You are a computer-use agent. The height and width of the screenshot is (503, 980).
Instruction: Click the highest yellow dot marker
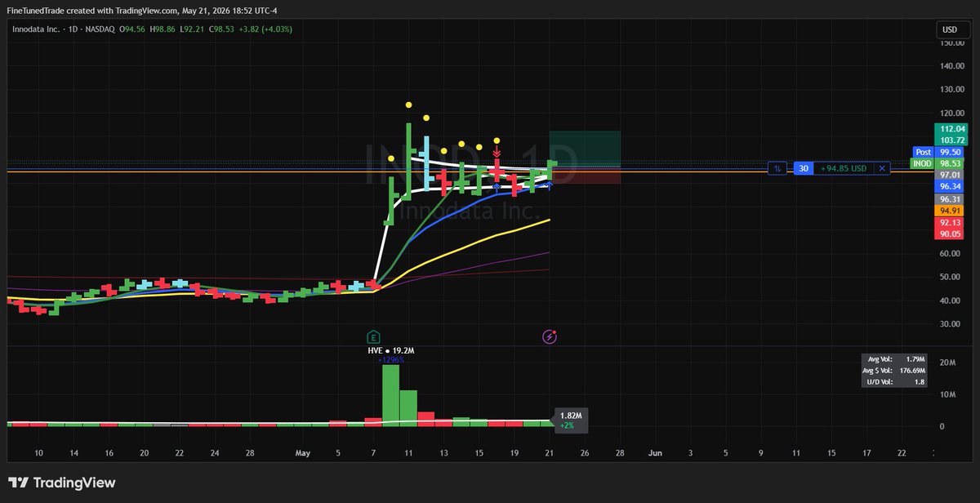(408, 105)
